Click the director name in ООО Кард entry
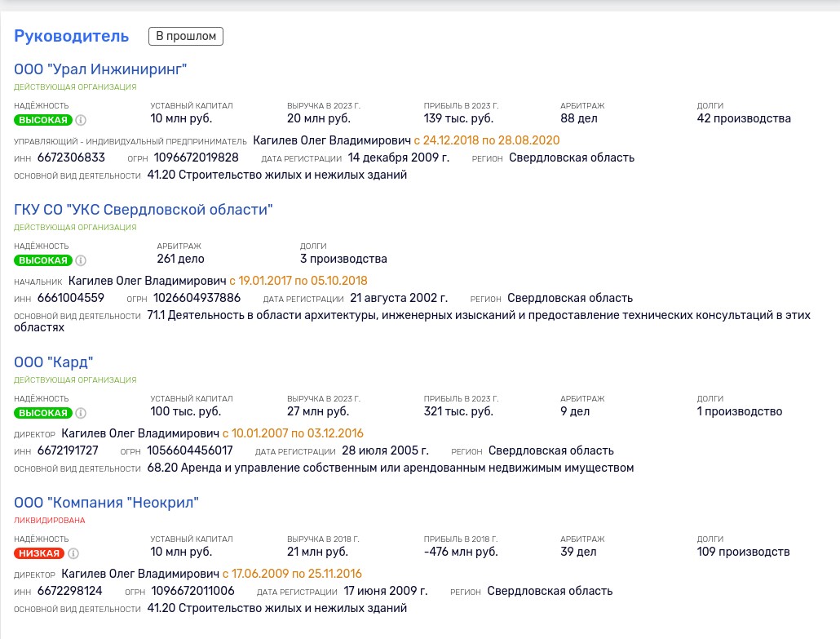The image size is (840, 639). point(140,433)
